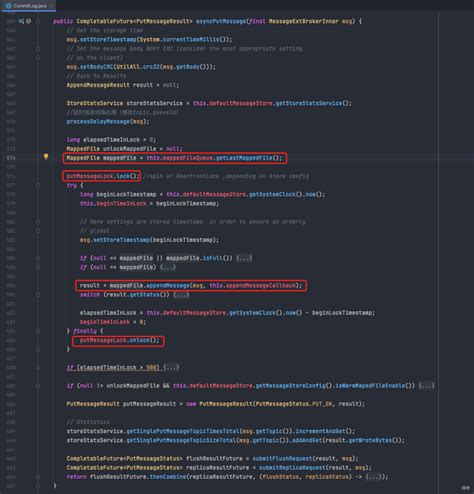Click the implements marker beside asyncPutMessage

coord(21,21)
